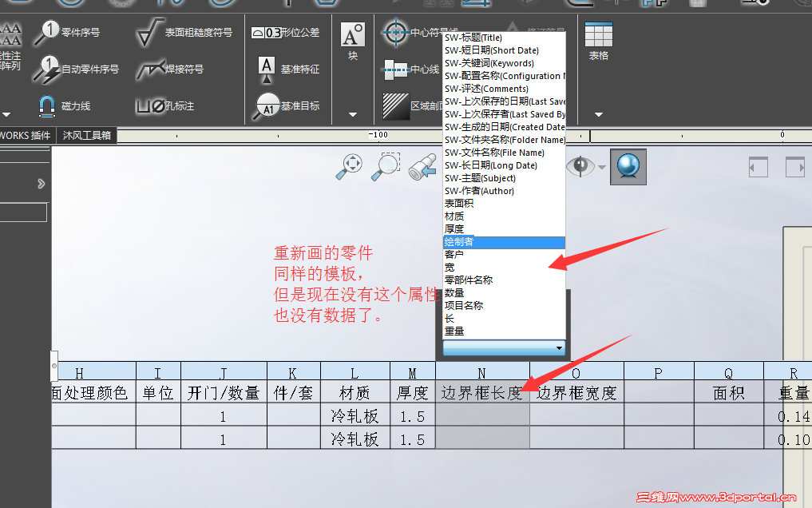Click the empty input box in left panel
The width and height of the screenshot is (812, 508).
coord(23,212)
